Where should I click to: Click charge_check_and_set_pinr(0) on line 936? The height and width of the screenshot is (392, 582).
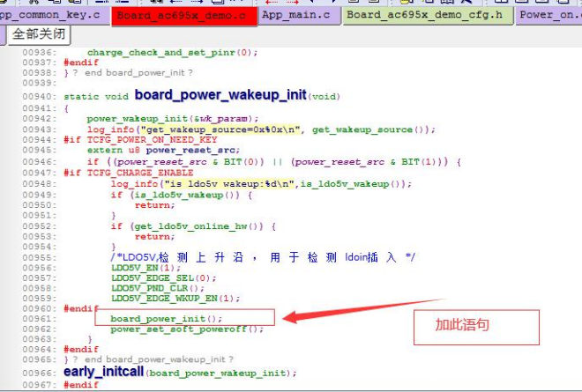coord(172,53)
